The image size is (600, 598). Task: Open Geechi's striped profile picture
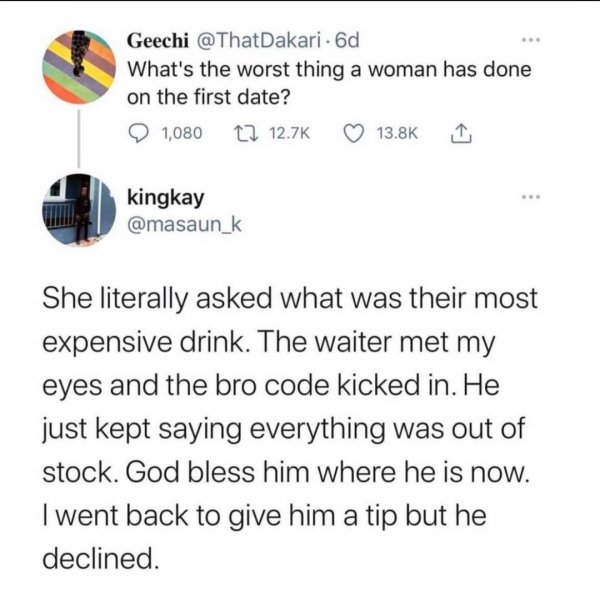pyautogui.click(x=80, y=66)
